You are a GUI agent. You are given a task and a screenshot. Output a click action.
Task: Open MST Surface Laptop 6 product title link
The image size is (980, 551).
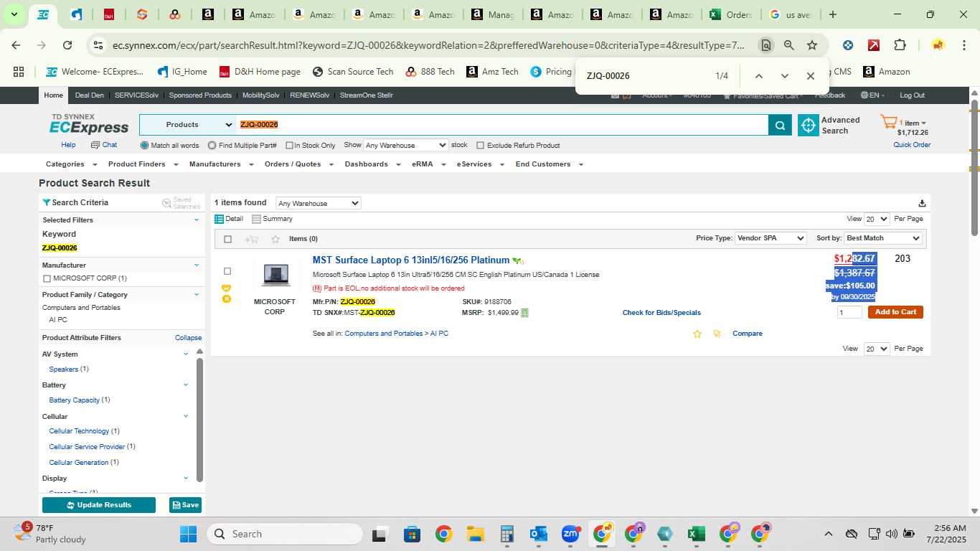pos(411,260)
